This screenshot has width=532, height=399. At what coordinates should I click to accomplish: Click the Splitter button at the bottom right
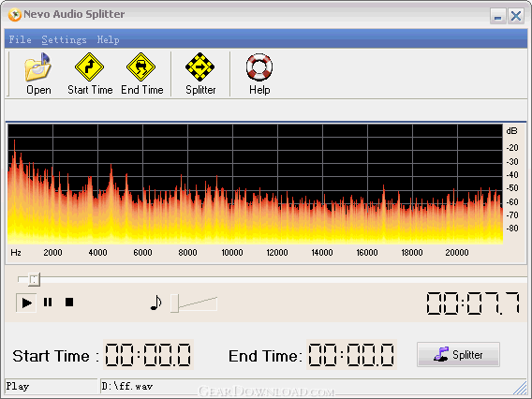click(x=458, y=354)
